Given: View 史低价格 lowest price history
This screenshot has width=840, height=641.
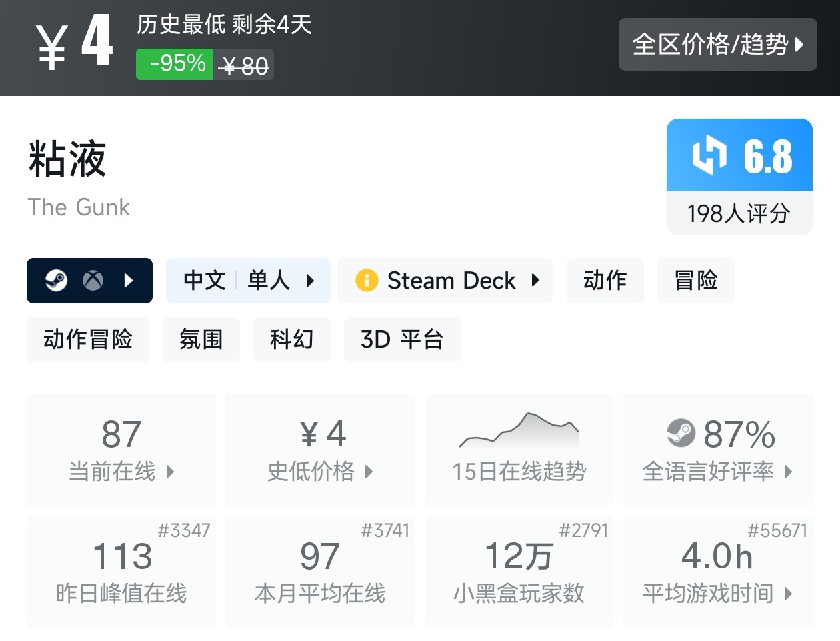Looking at the screenshot, I should [320, 450].
